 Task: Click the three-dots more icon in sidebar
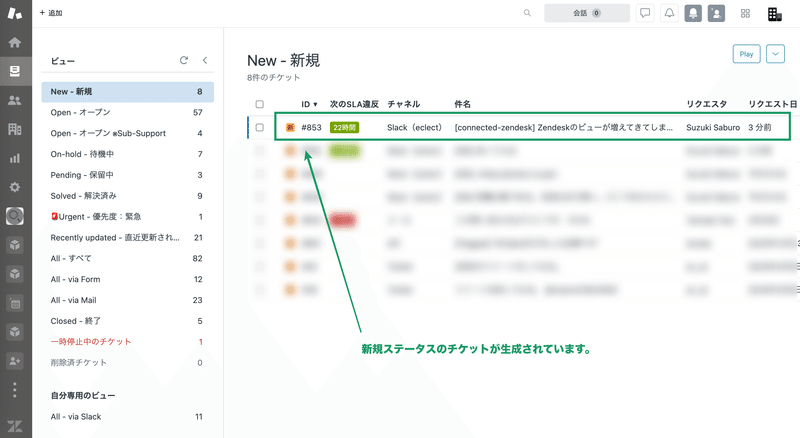point(15,390)
